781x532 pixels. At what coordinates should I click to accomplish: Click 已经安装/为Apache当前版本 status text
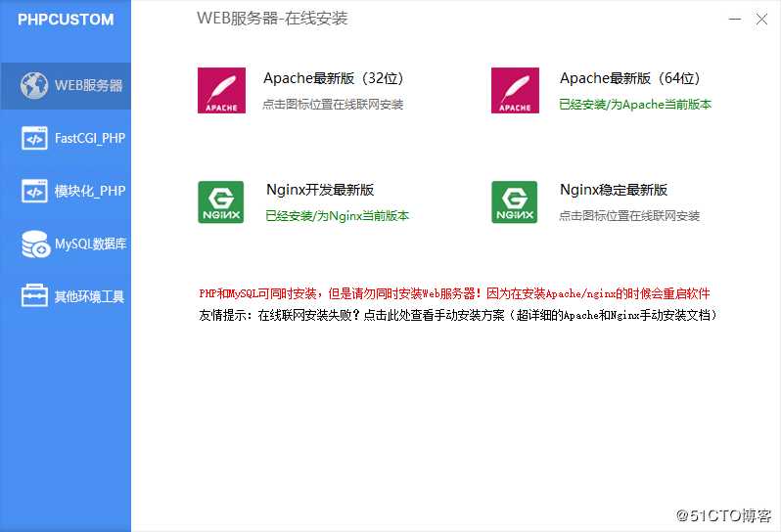635,105
